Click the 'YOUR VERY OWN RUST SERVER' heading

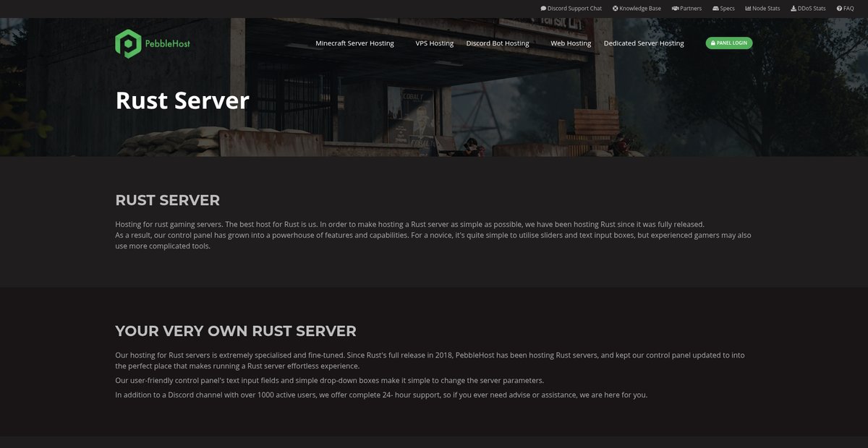pos(236,331)
